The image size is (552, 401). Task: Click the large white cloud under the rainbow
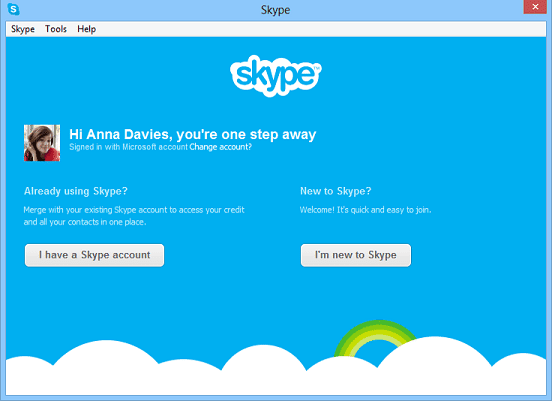pyautogui.click(x=434, y=366)
